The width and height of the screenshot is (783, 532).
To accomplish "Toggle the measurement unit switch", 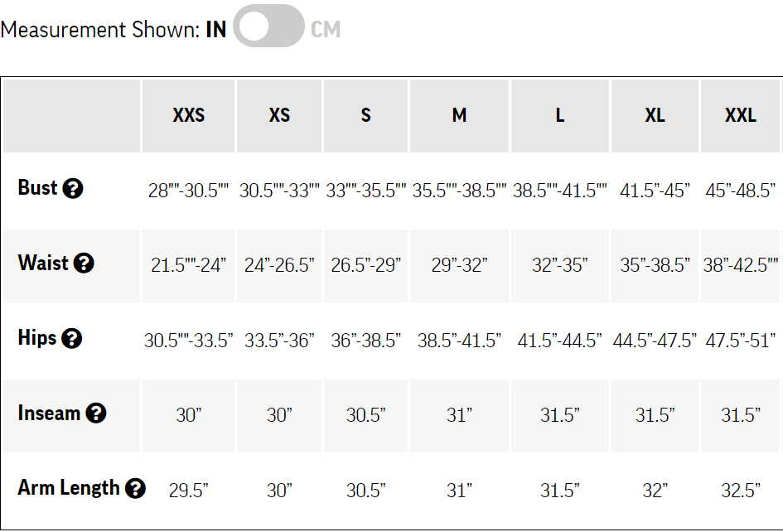I will pos(268,27).
